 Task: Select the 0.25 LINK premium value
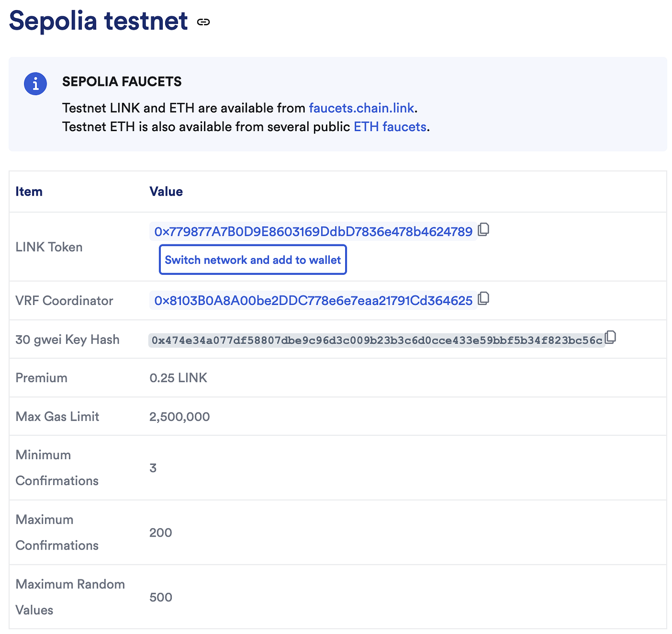(x=178, y=378)
